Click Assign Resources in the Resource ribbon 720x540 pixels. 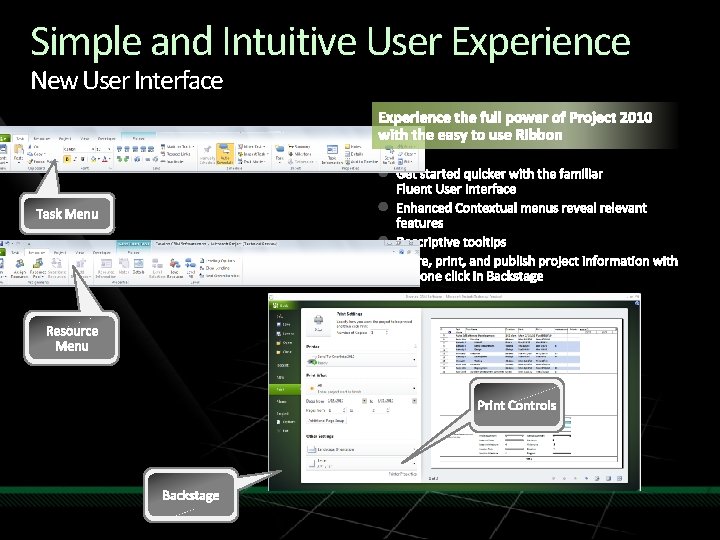click(20, 268)
